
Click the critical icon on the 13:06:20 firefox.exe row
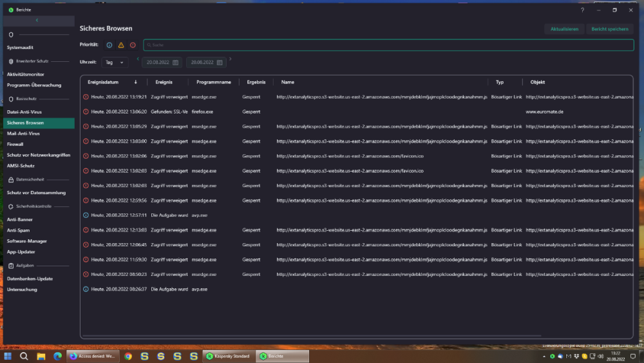pyautogui.click(x=86, y=112)
